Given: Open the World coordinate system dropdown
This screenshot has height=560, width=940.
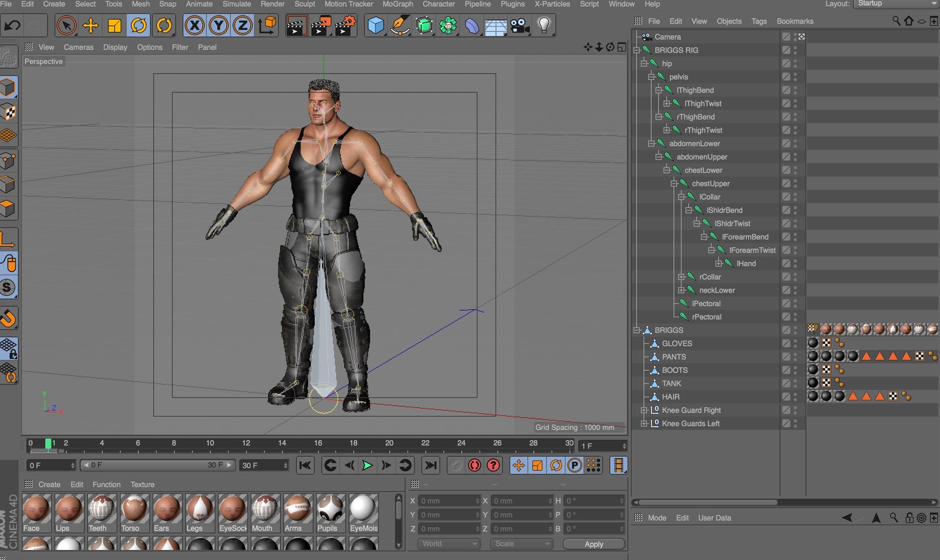Looking at the screenshot, I should 449,543.
